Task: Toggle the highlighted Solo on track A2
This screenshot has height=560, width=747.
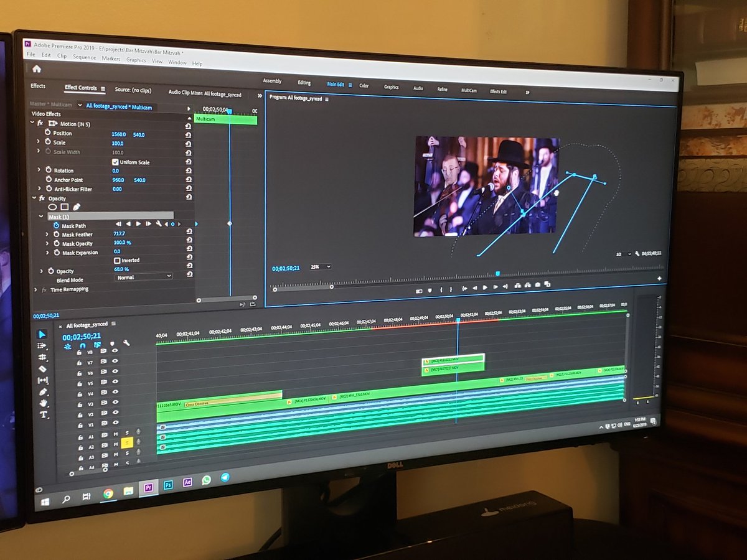Action: 126,443
